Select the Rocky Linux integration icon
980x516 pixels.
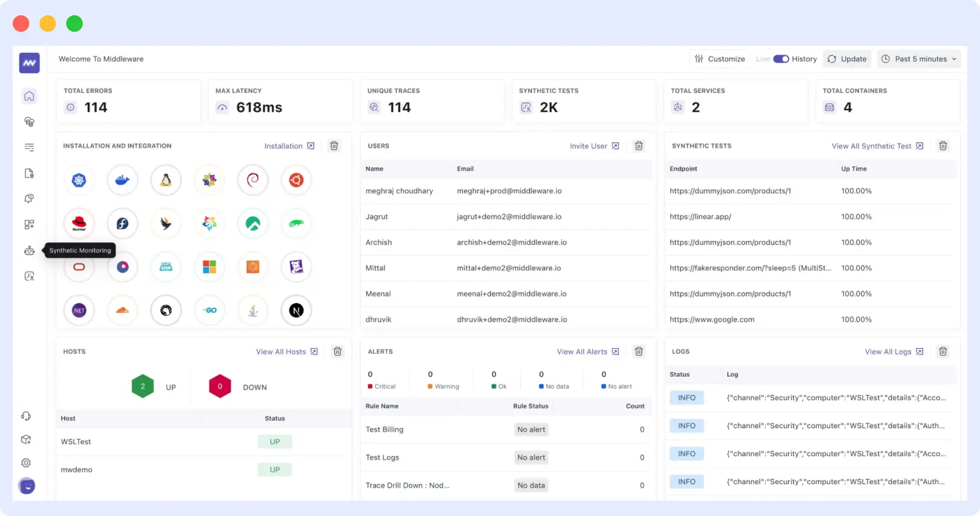253,224
